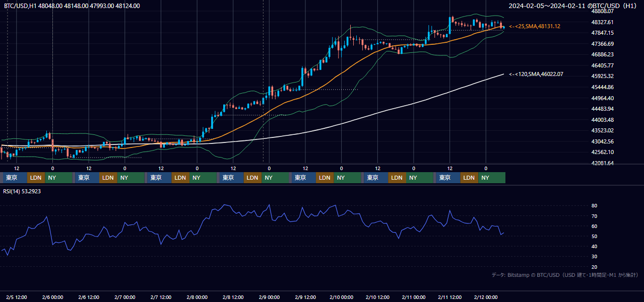
Task: Click the 2/9 12:00 date label
Action: [x=305, y=297]
